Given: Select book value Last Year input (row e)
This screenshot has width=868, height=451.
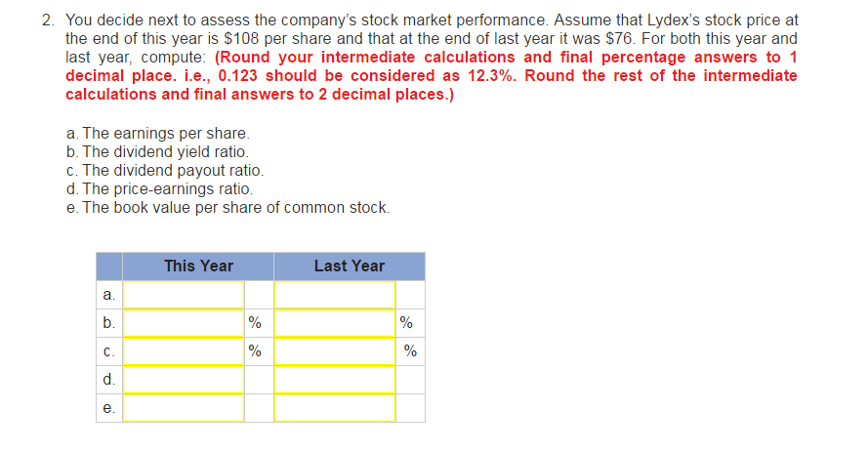Looking at the screenshot, I should 334,407.
